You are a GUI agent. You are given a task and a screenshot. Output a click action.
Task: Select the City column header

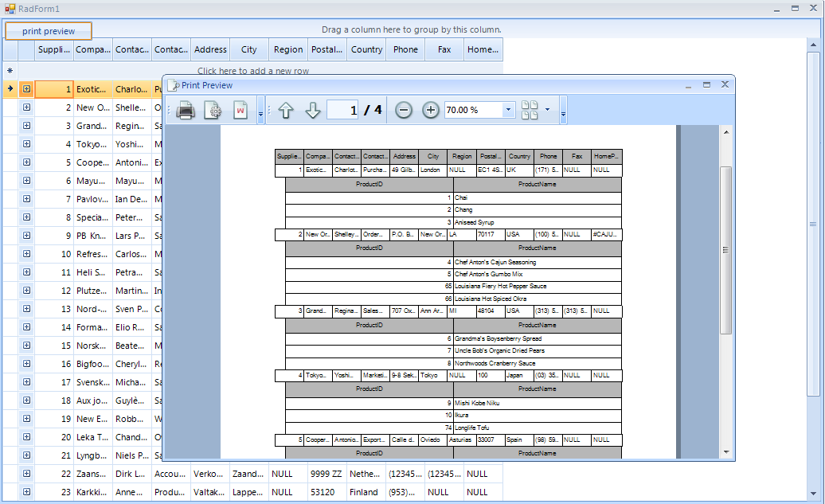pos(248,49)
